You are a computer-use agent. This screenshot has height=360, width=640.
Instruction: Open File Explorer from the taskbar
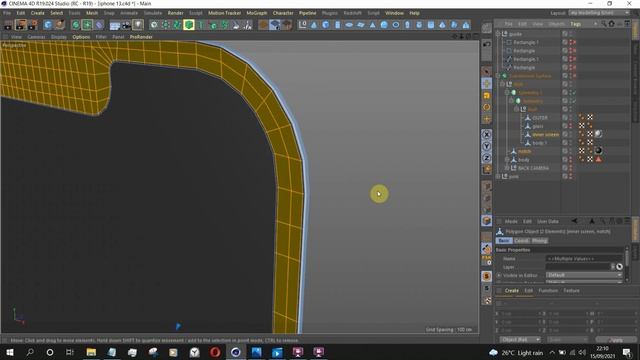[91, 352]
